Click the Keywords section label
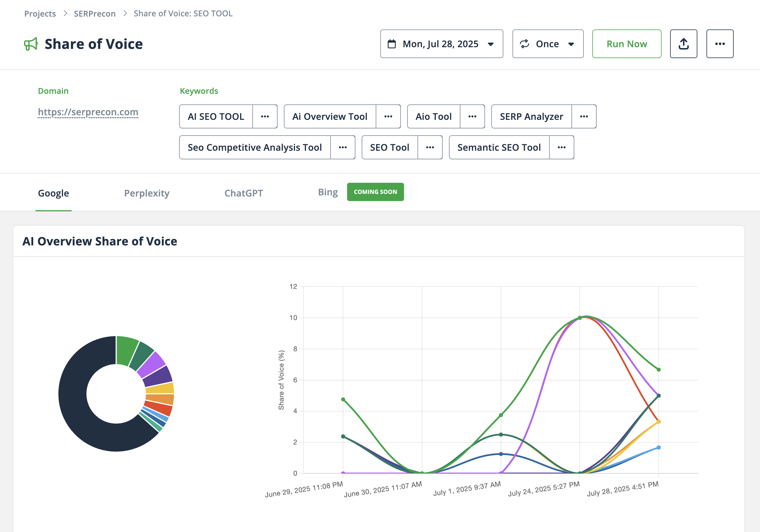The width and height of the screenshot is (760, 532). point(199,91)
